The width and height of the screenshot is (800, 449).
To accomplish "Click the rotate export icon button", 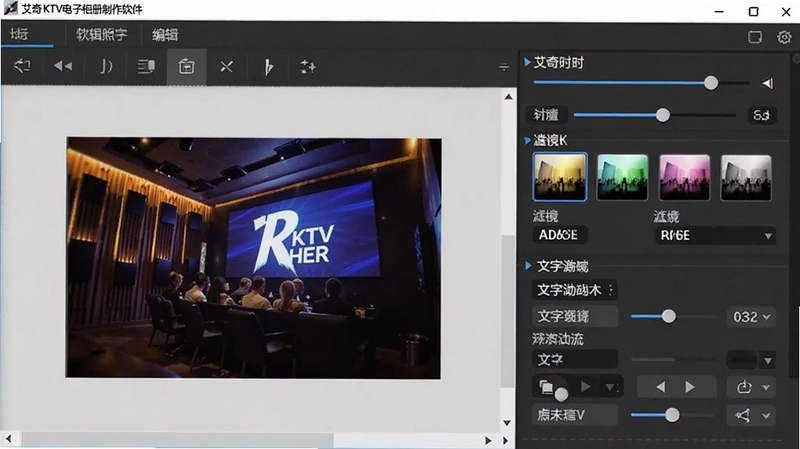I will coord(744,387).
